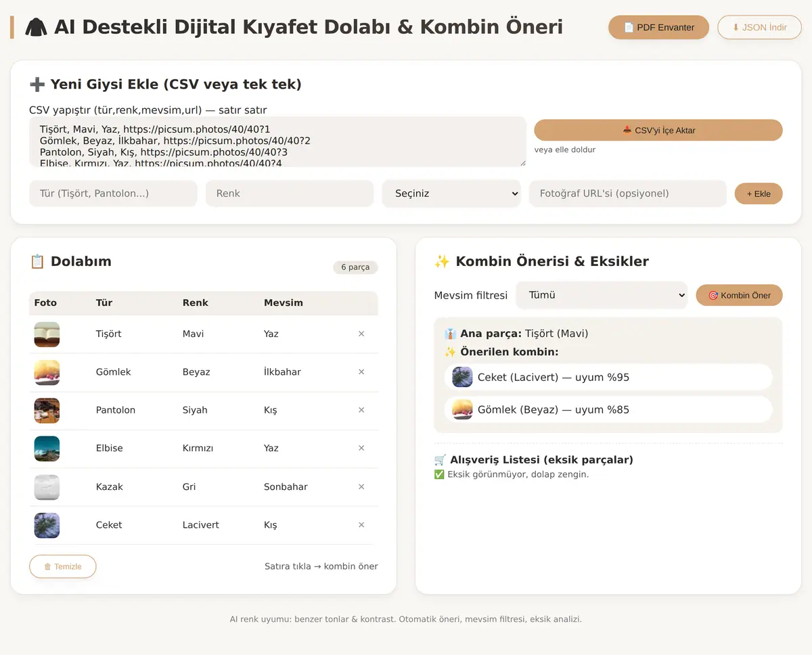This screenshot has width=812, height=655.
Task: Select the Gömlek name cell in table
Action: pyautogui.click(x=114, y=372)
